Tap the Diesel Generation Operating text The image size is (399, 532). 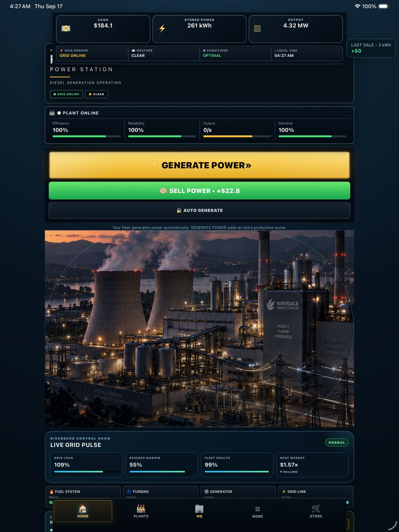point(86,83)
